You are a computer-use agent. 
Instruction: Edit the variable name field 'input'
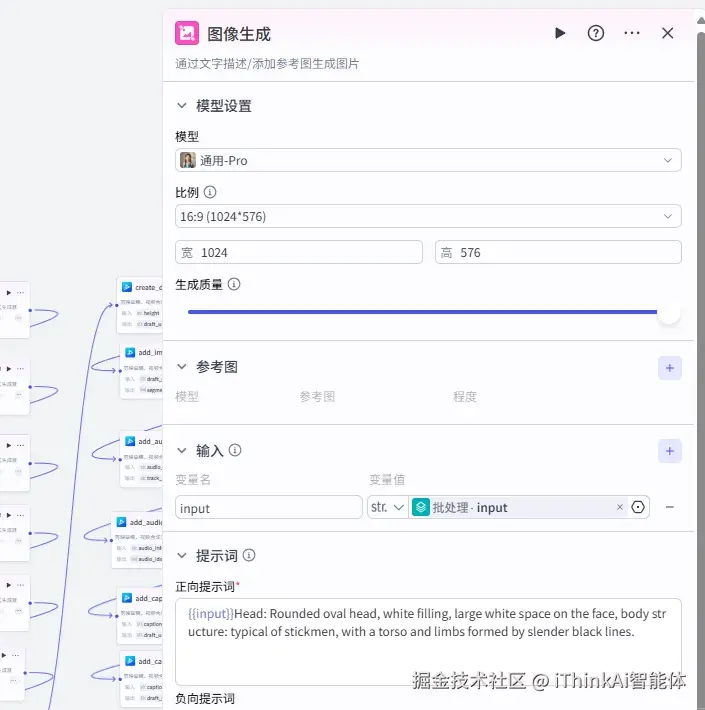coord(269,508)
